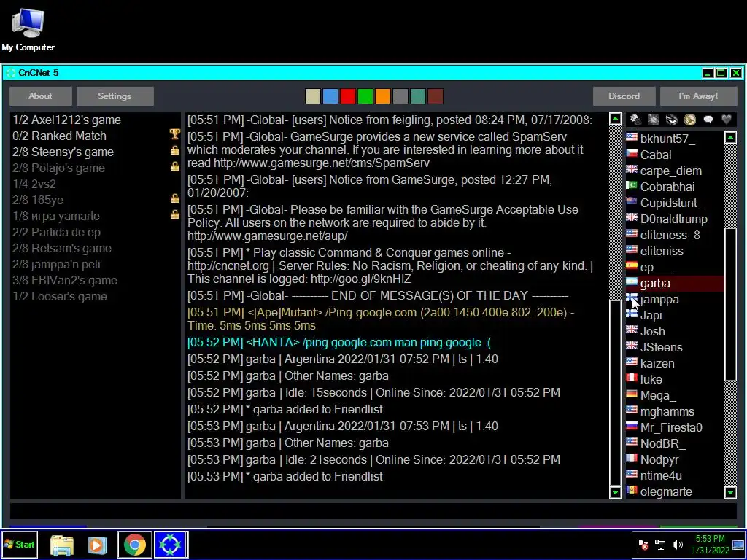
Task: Click the gold medal icon above user list
Action: click(690, 120)
